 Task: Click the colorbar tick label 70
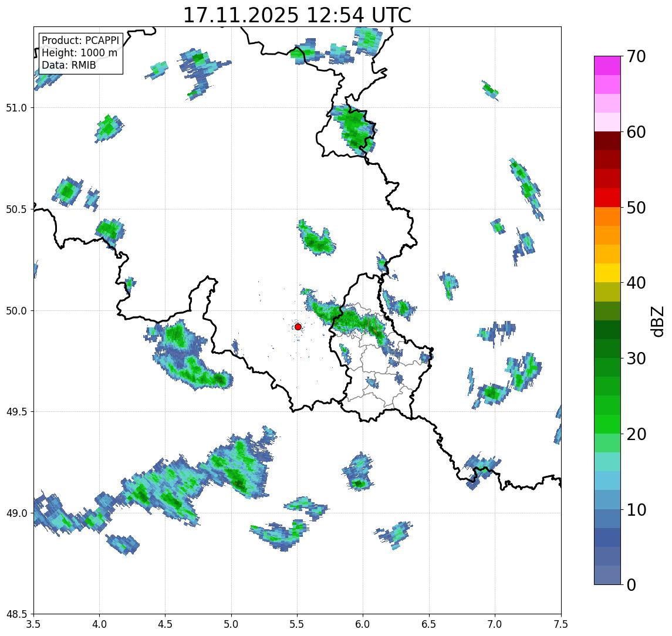(x=636, y=56)
